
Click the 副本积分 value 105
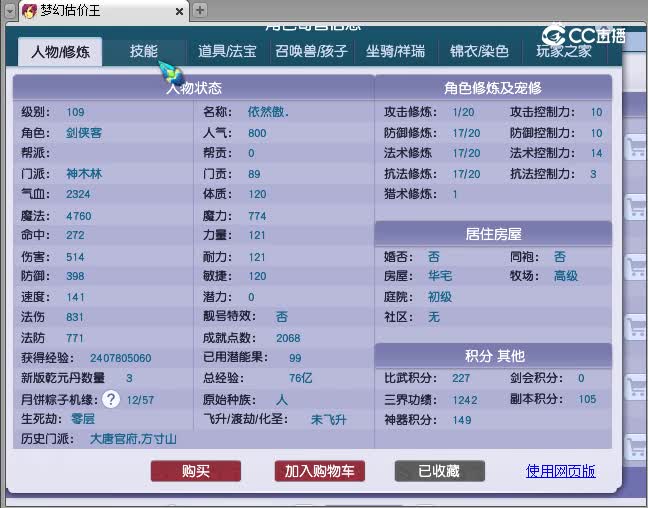pos(587,399)
